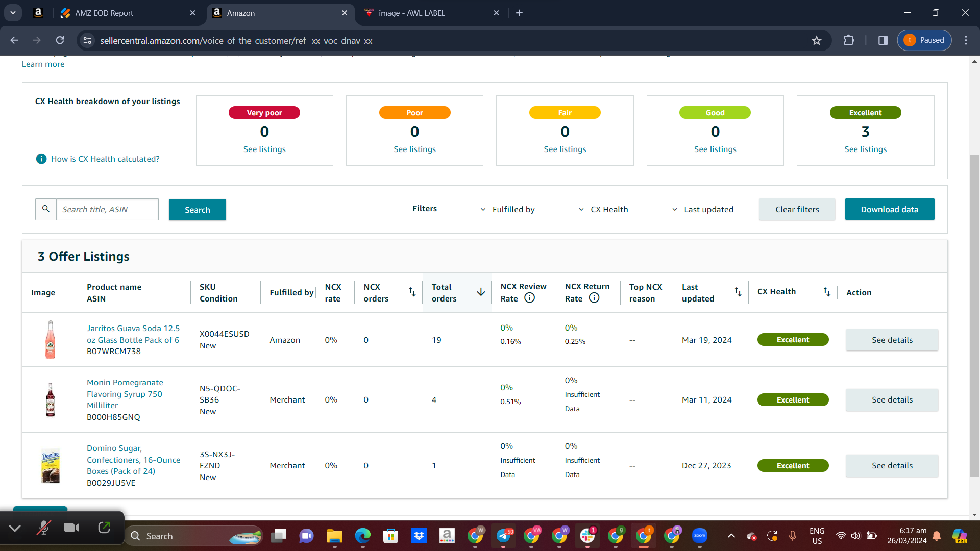
Task: Sort listings by NCX orders arrows
Action: click(x=412, y=292)
